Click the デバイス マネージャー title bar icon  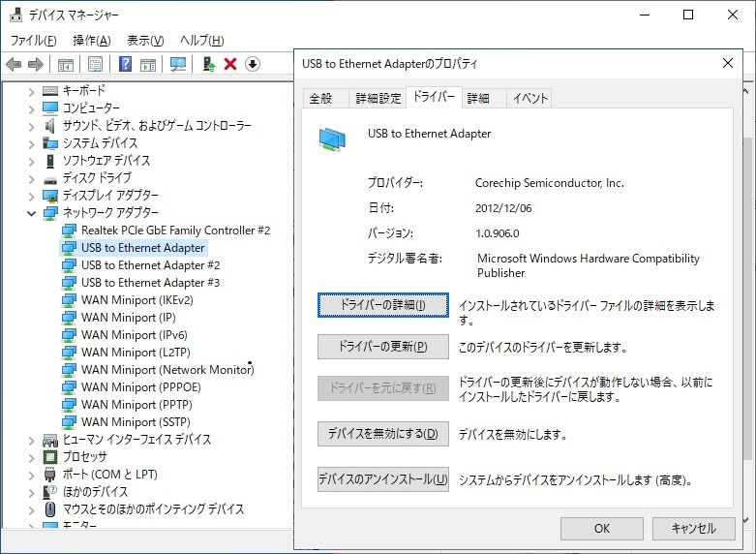[15, 15]
